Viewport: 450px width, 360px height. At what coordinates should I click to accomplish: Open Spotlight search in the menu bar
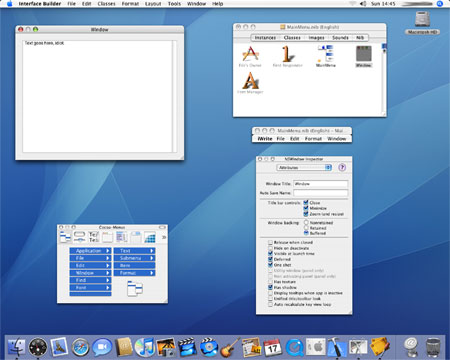pyautogui.click(x=440, y=4)
